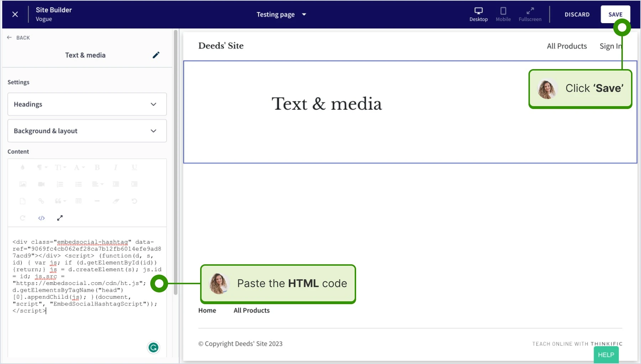641x364 pixels.
Task: Insert a video via toolbar icon
Action: click(x=41, y=184)
